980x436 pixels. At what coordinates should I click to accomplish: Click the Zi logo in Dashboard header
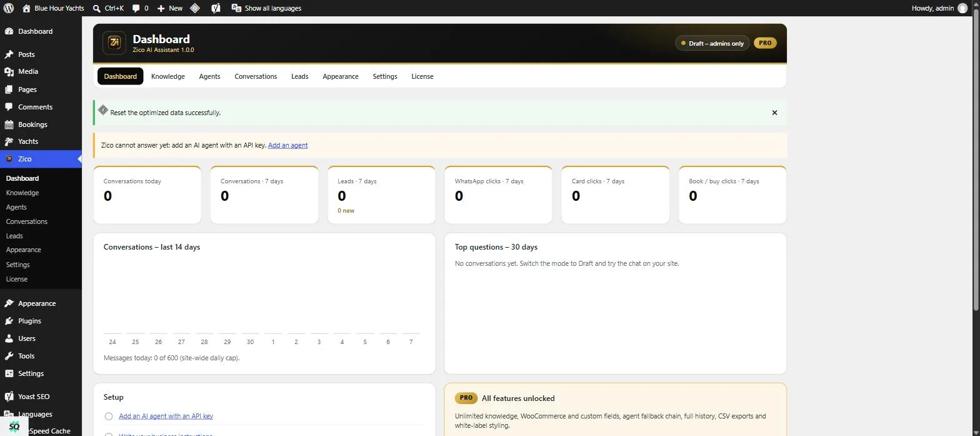pyautogui.click(x=114, y=43)
